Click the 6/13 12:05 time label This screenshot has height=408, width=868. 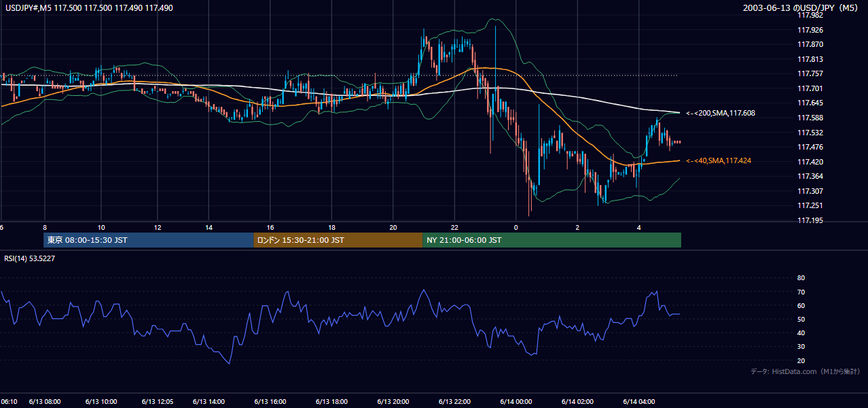(156, 402)
